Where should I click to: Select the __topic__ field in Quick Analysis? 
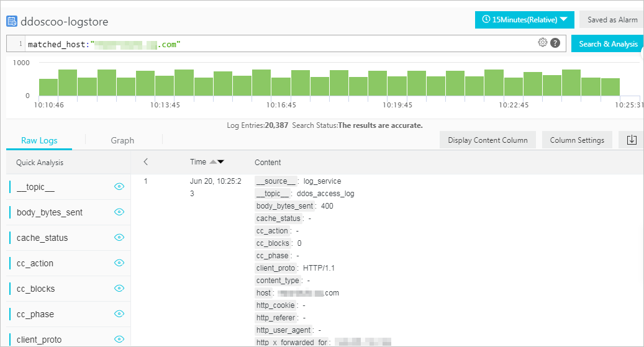click(x=35, y=187)
